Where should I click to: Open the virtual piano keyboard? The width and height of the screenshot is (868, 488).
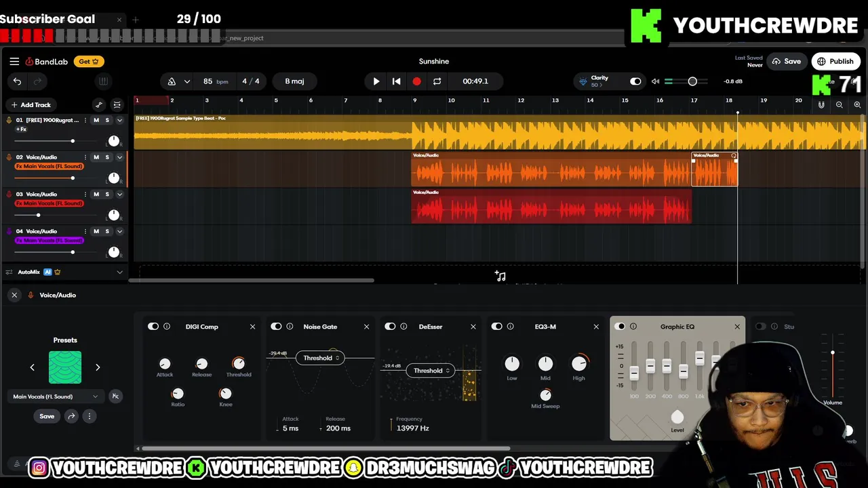click(x=103, y=81)
